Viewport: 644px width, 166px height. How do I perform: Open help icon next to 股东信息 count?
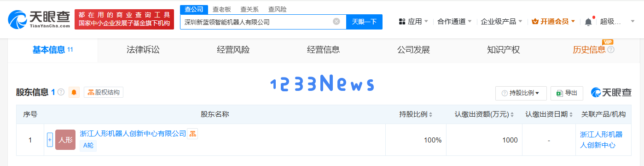click(61, 92)
